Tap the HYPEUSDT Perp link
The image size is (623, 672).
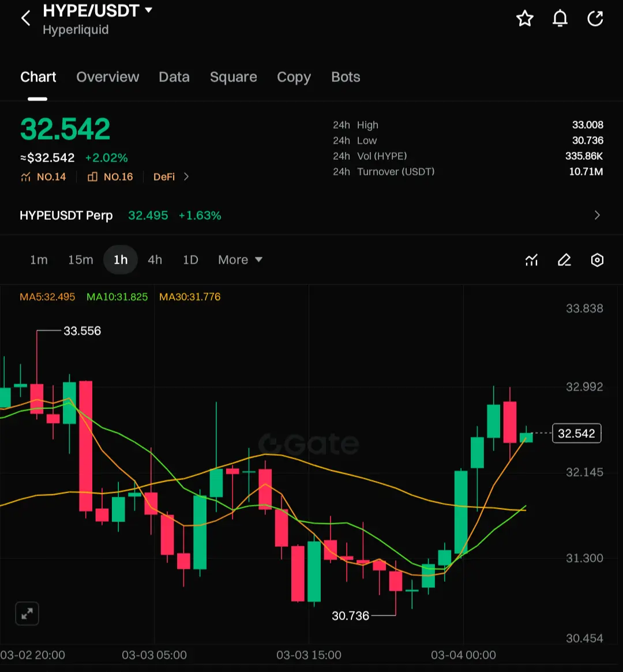coord(66,215)
